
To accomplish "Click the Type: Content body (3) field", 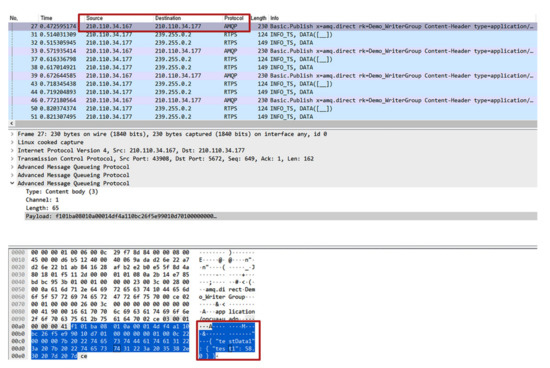I will click(x=62, y=192).
